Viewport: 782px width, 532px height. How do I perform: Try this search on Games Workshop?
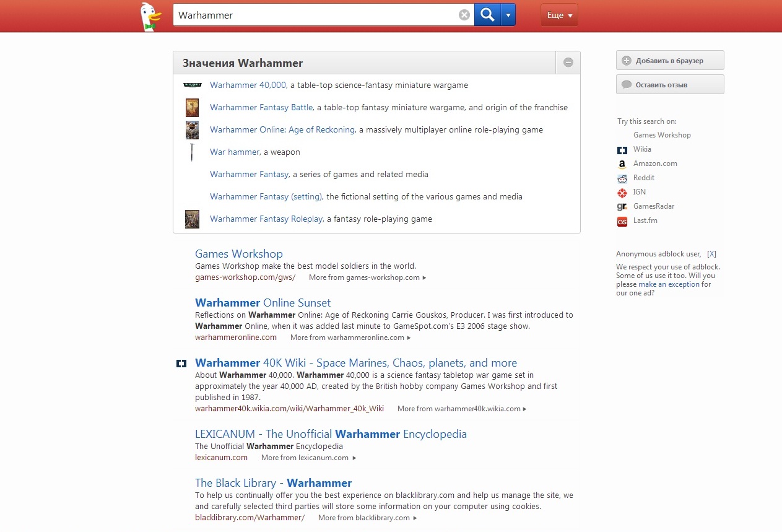coord(662,135)
